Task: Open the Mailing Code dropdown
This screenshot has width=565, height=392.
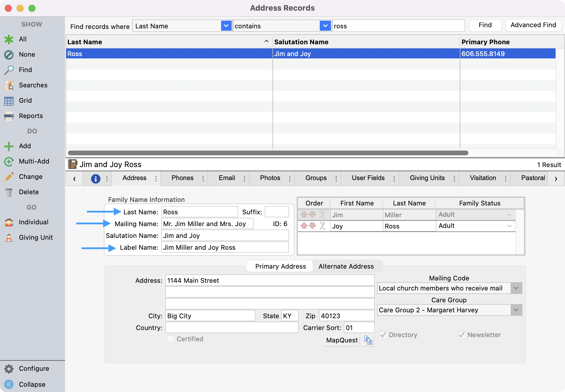Action: tap(516, 288)
